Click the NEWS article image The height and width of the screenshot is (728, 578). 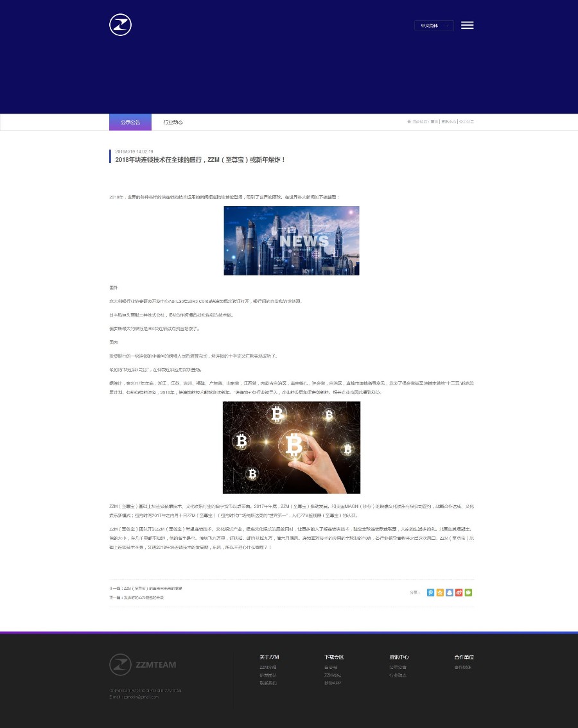(x=291, y=240)
